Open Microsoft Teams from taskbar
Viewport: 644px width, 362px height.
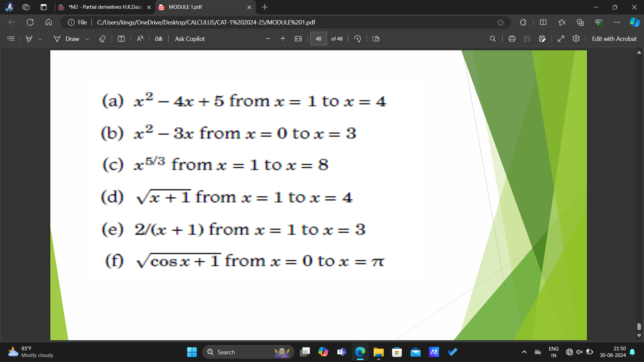click(341, 352)
